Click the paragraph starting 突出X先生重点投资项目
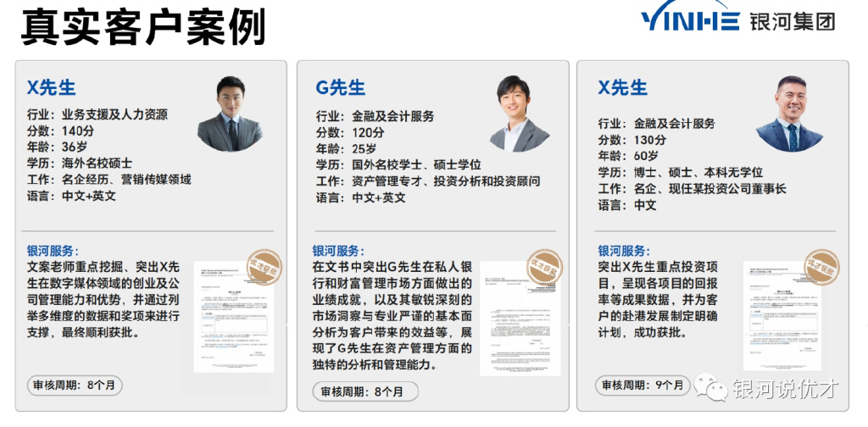This screenshot has height=427, width=868. pos(659,300)
